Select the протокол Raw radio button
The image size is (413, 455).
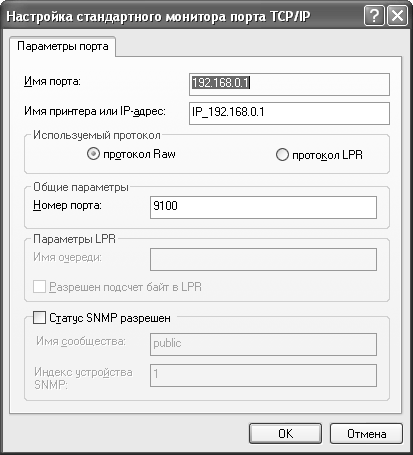[93, 154]
